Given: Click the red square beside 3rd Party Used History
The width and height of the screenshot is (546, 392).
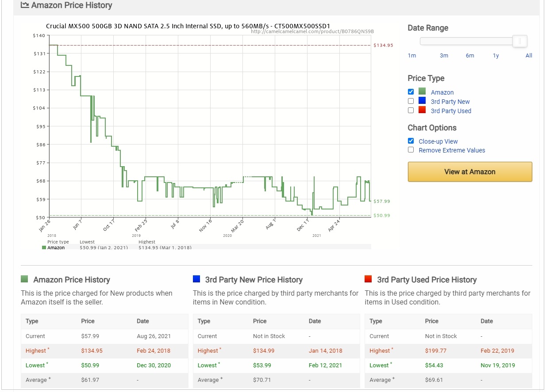Looking at the screenshot, I should point(368,279).
